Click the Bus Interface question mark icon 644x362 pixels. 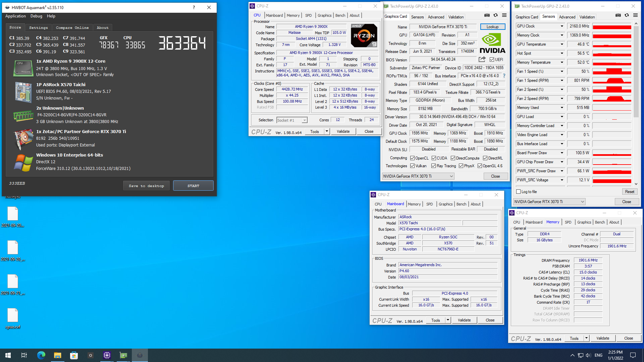(x=504, y=76)
